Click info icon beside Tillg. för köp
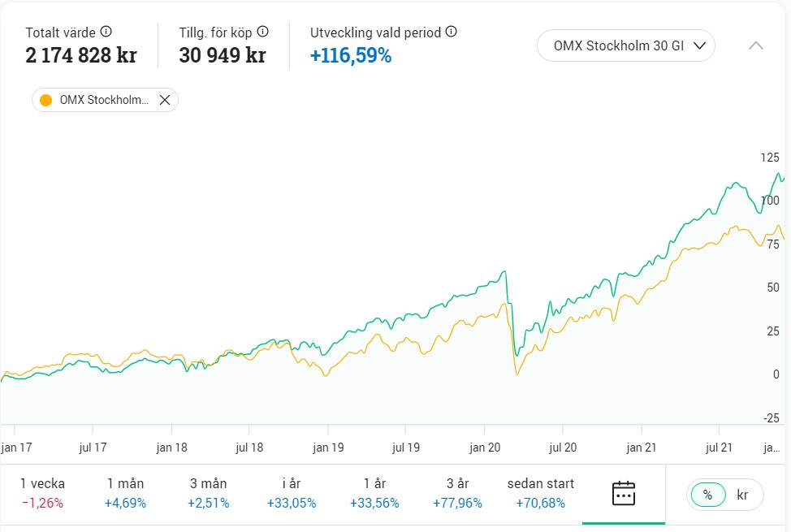Screen dimensions: 791x532 [262, 32]
